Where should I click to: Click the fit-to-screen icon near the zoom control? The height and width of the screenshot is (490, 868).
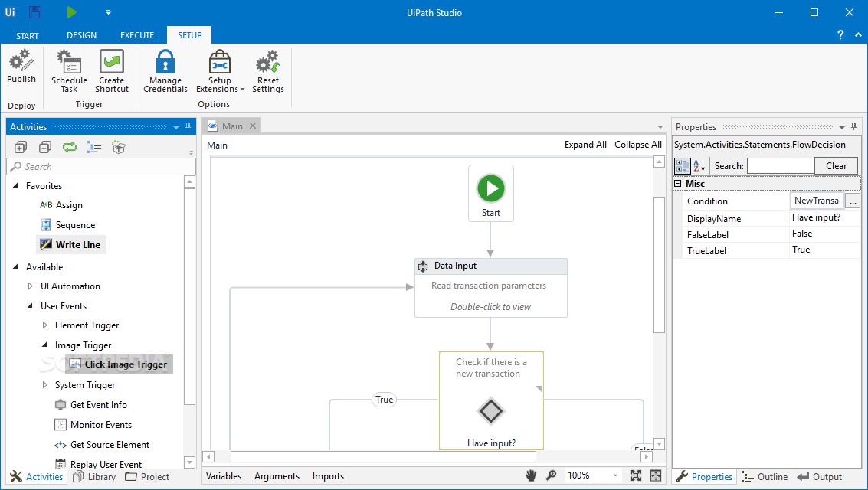click(x=635, y=475)
